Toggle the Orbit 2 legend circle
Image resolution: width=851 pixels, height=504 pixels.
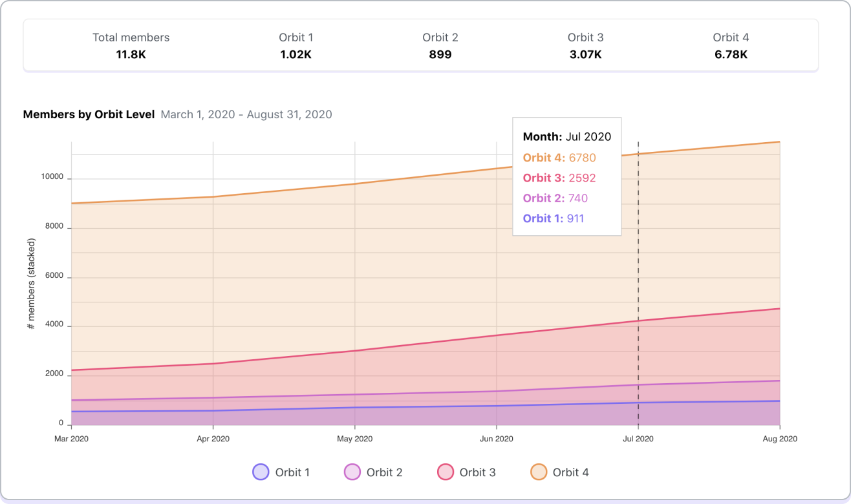coord(352,472)
